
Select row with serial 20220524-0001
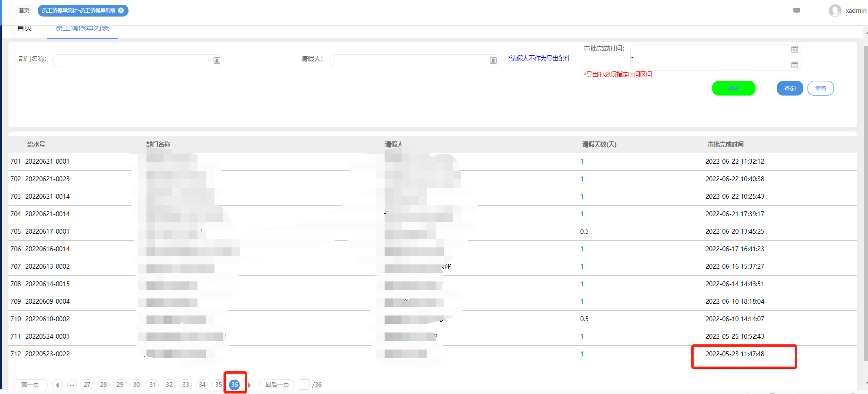click(432, 337)
